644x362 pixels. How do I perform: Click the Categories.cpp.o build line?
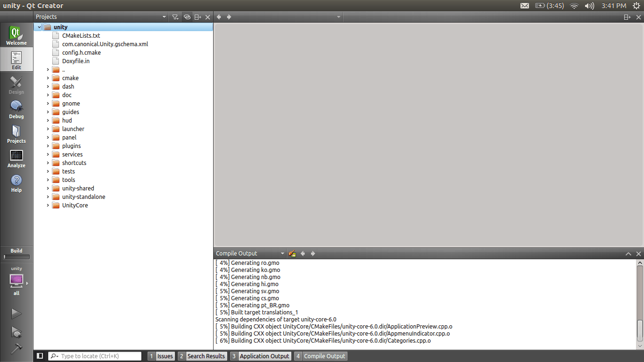[x=323, y=341]
